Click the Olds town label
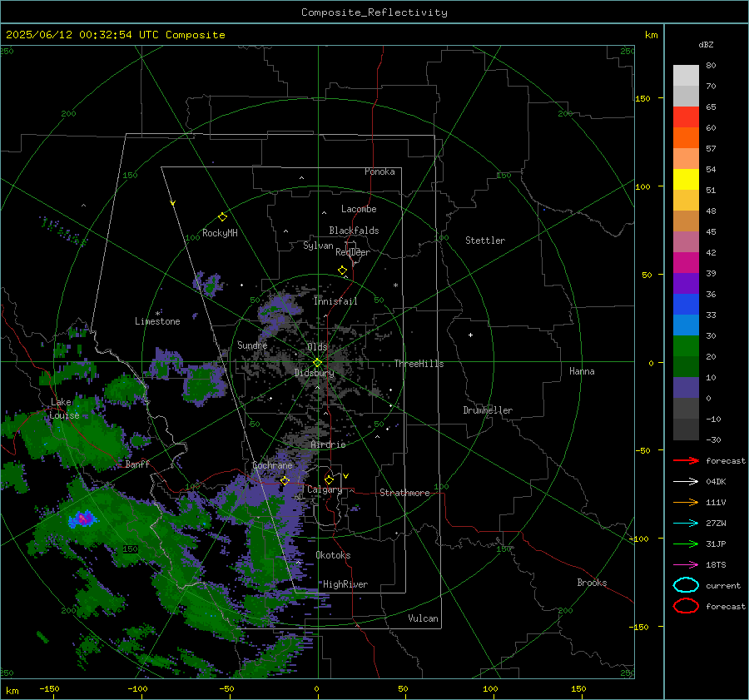Viewport: 749px width, 700px height. click(317, 347)
